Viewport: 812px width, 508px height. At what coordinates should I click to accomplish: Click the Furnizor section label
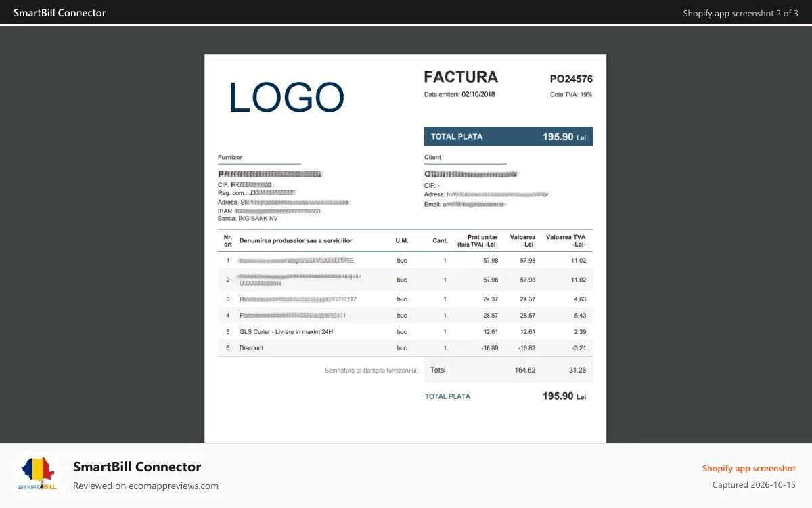(x=230, y=157)
